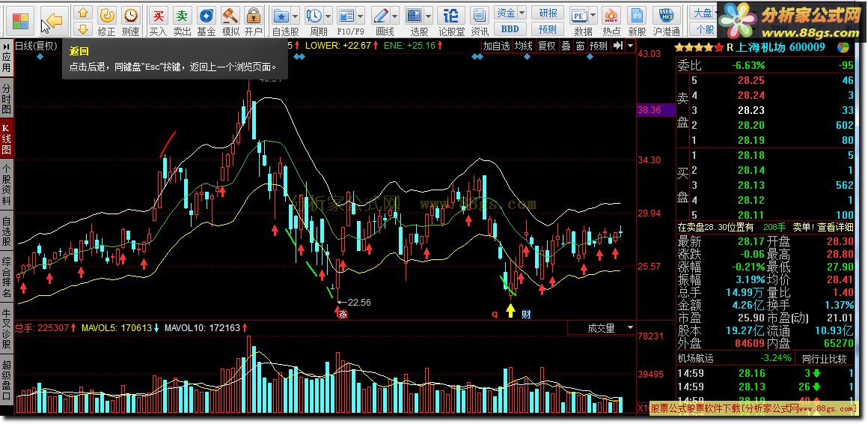
Task: Switch to the 自选股 sidebar tab
Action: (x=7, y=231)
